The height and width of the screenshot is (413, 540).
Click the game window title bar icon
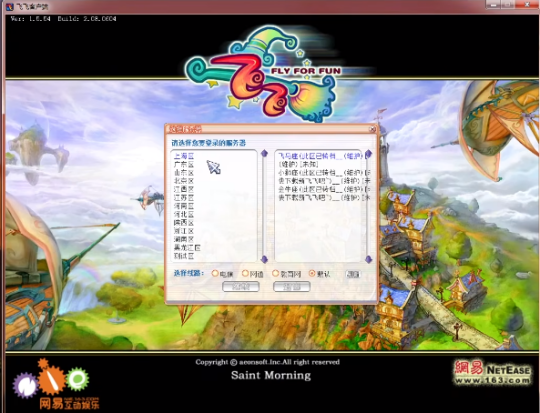pyautogui.click(x=10, y=6)
